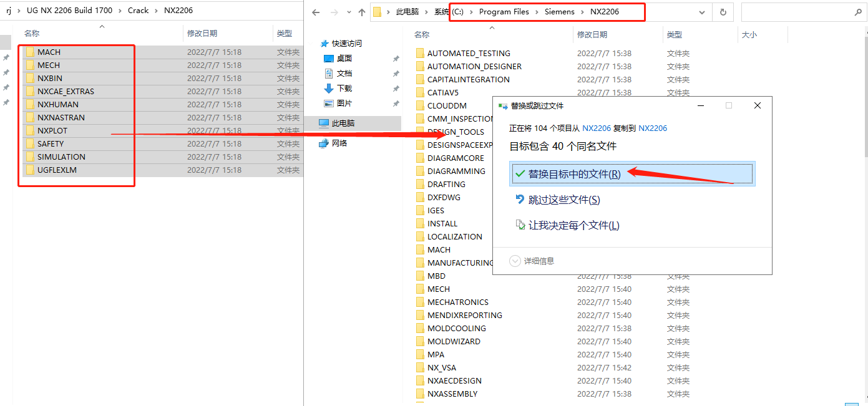Unpin 图片 from quick access
This screenshot has width=868, height=406.
tap(395, 103)
